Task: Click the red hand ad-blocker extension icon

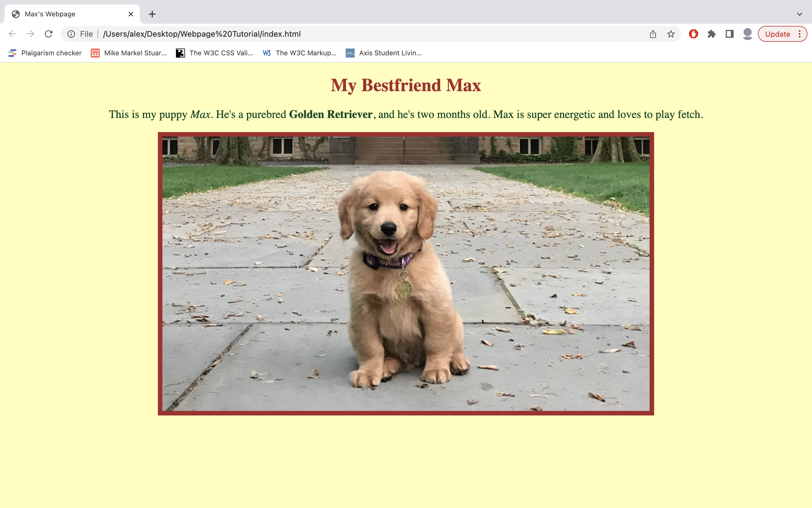Action: click(x=694, y=34)
